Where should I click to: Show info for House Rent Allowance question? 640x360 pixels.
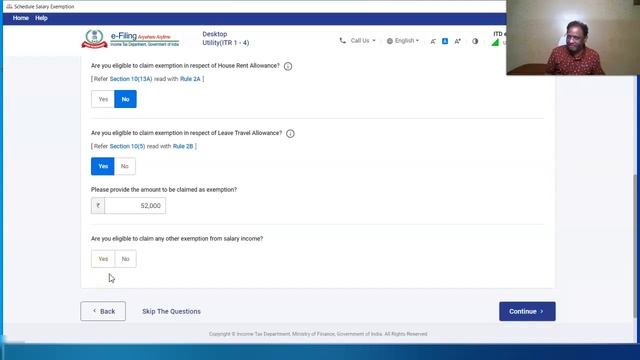point(288,66)
